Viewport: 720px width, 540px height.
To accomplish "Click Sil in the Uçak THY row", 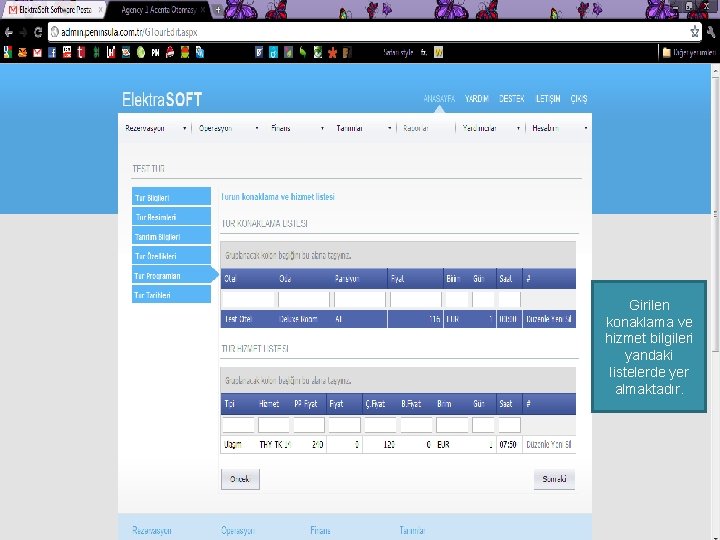I will [568, 444].
